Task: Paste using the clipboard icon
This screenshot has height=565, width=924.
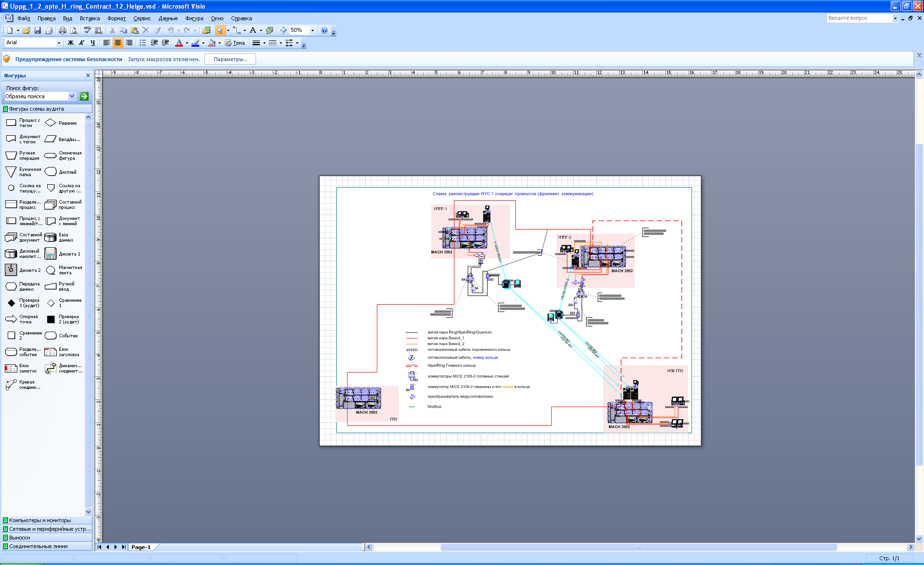Action: pos(134,30)
